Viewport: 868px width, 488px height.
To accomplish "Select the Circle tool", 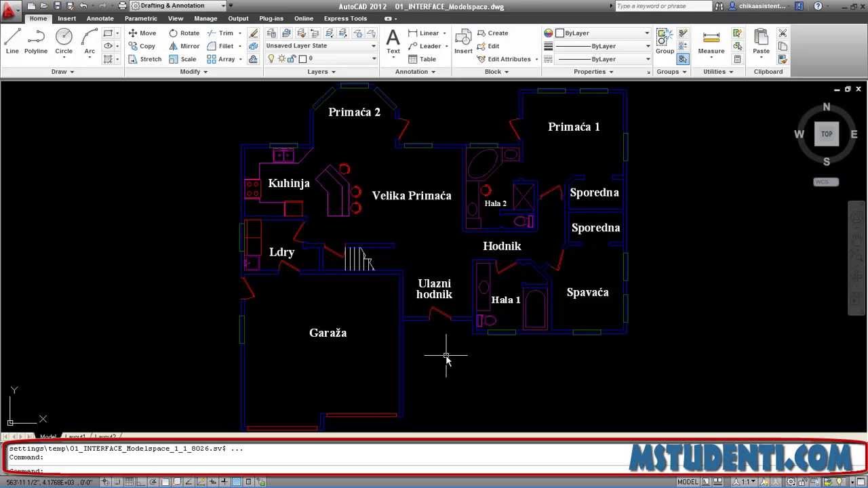I will coord(64,41).
